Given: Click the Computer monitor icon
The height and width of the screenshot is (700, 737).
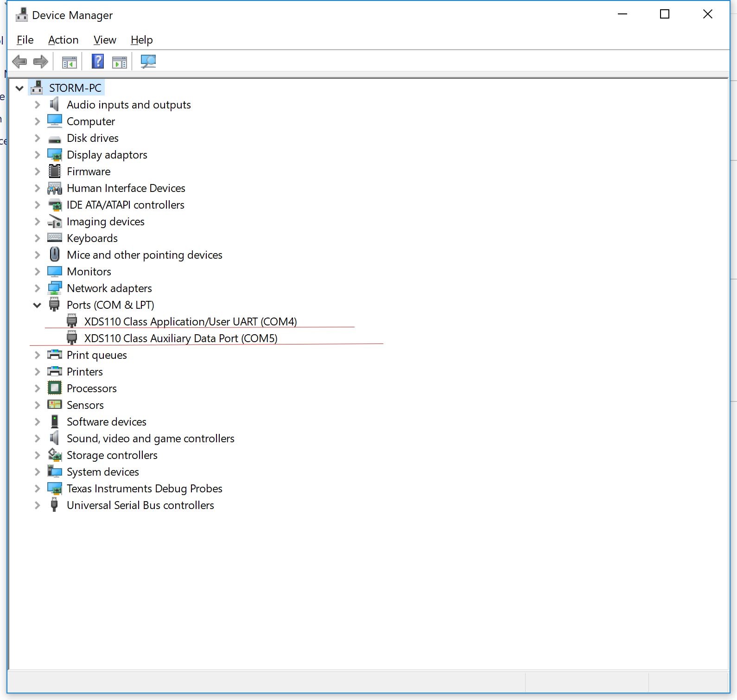Looking at the screenshot, I should click(55, 121).
